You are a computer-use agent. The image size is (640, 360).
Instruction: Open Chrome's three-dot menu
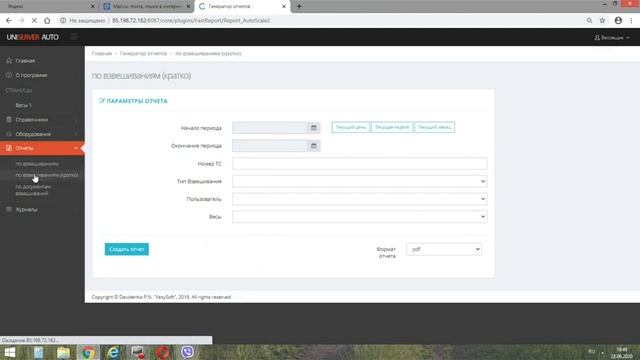coord(631,20)
